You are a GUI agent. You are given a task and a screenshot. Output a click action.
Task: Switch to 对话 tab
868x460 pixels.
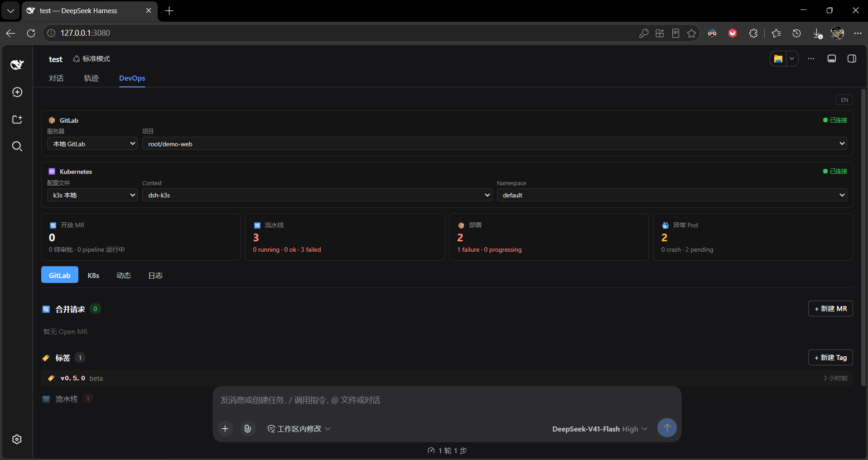pos(56,78)
